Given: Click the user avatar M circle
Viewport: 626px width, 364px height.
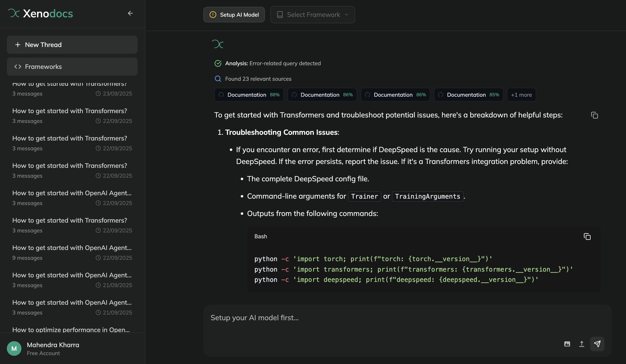Looking at the screenshot, I should pos(14,348).
